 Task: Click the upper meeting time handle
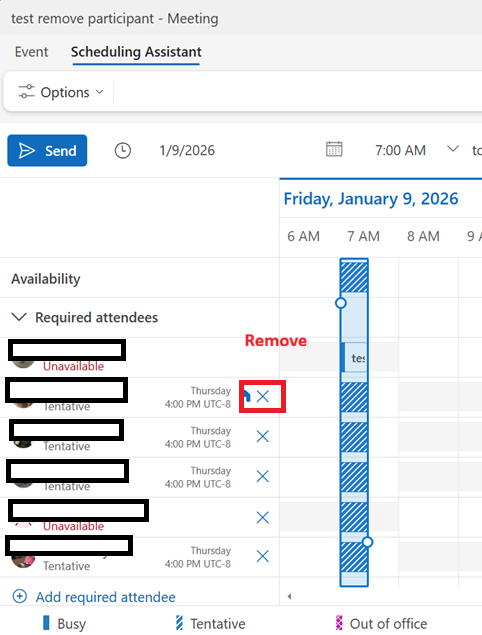(341, 303)
